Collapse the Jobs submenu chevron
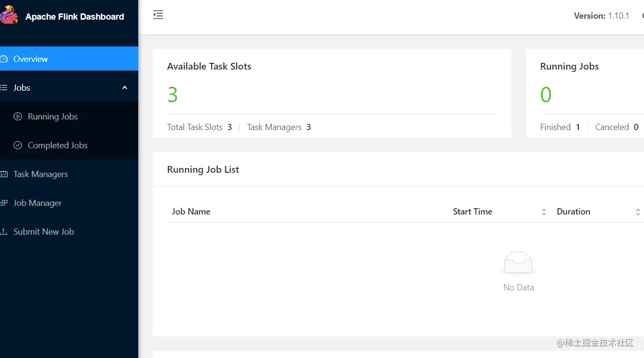This screenshot has width=644, height=358. click(125, 88)
